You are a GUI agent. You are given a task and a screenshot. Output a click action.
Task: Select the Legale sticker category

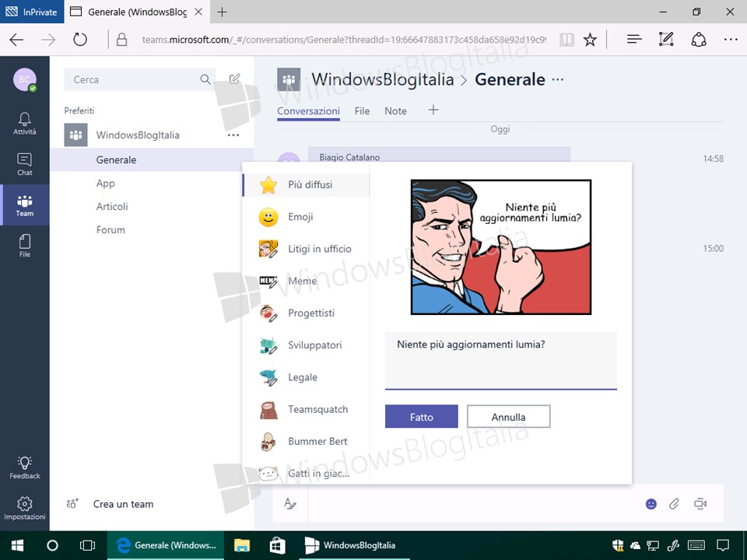point(306,378)
